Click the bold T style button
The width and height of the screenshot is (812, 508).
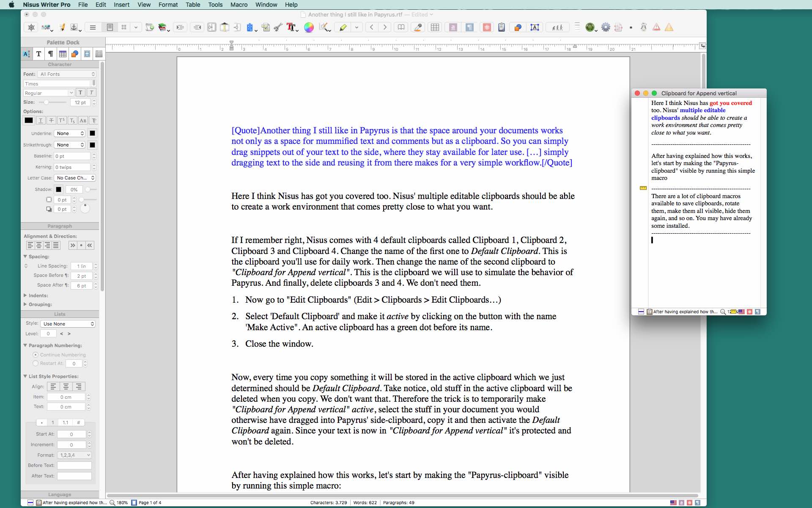80,93
